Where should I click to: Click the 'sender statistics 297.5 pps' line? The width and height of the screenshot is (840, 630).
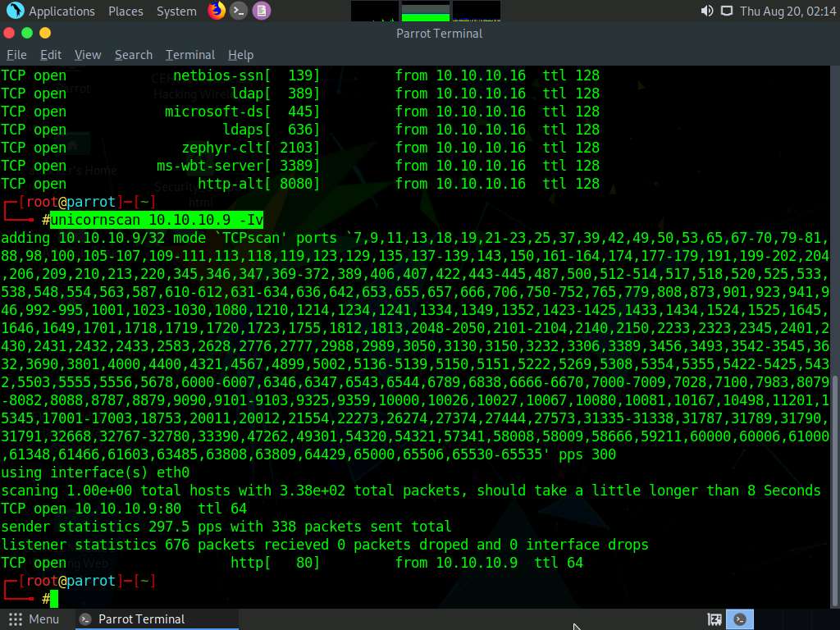pos(226,527)
